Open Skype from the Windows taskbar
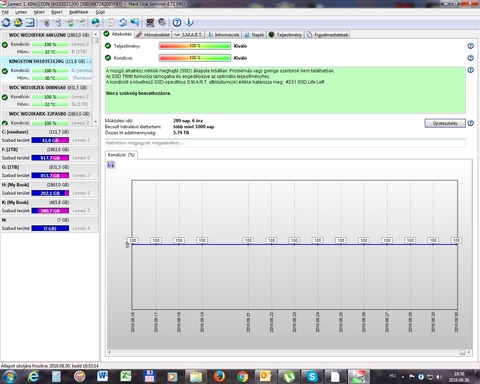480x384 pixels. pos(312,377)
